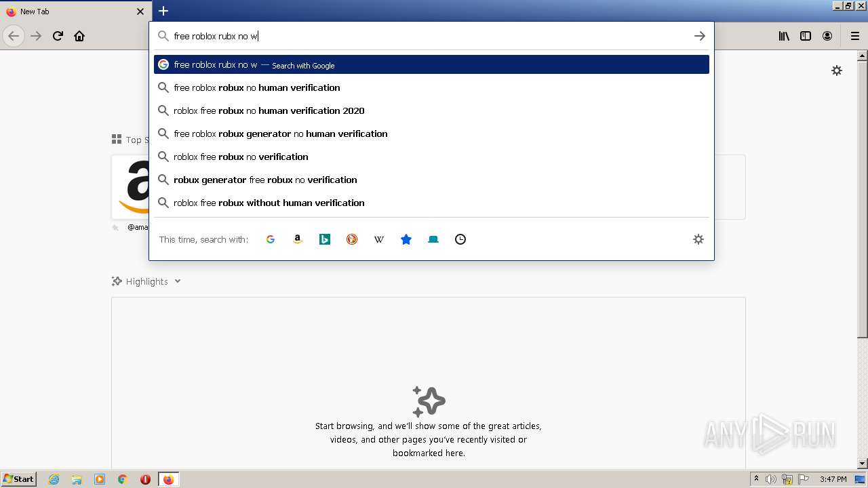Open new tab page settings gear
The height and width of the screenshot is (488, 868).
[x=837, y=70]
